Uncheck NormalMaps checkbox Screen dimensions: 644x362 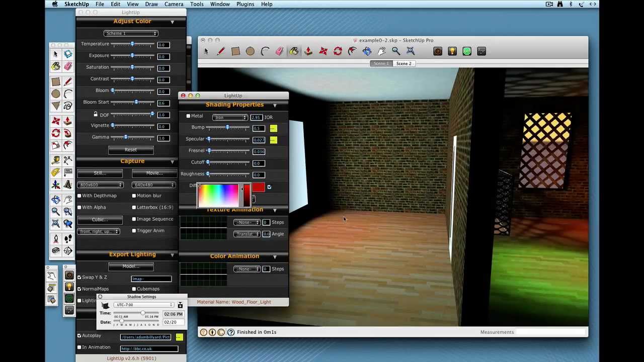(x=79, y=289)
